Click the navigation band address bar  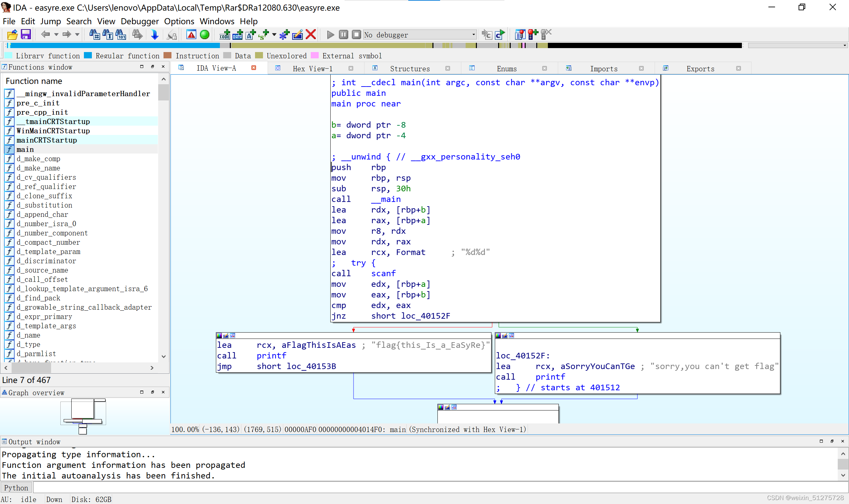tap(375, 45)
